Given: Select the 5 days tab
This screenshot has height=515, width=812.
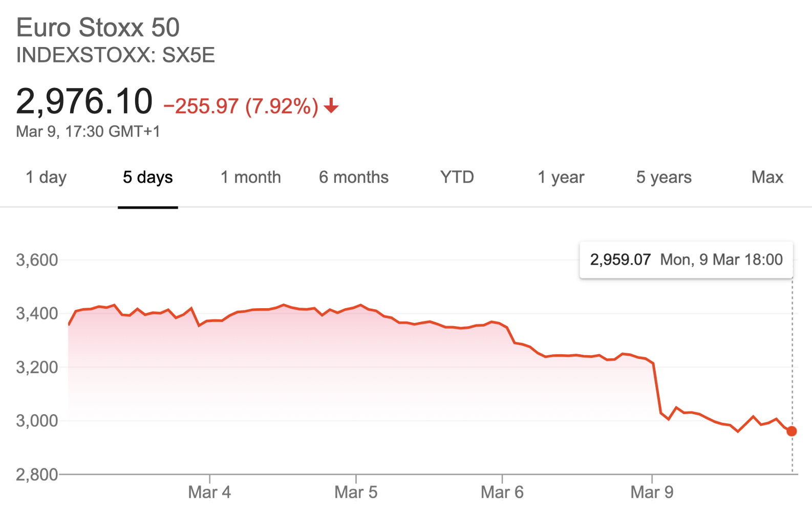Looking at the screenshot, I should coord(148,177).
